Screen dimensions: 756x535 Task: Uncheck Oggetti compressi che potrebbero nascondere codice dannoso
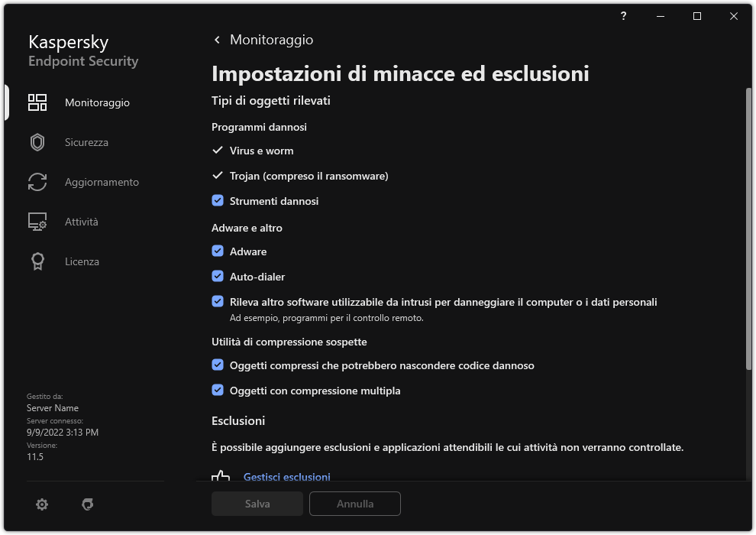tap(218, 365)
